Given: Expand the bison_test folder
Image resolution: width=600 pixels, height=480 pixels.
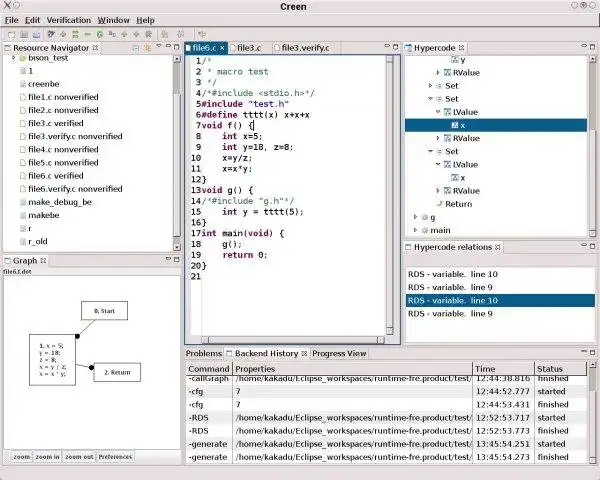Looking at the screenshot, I should [x=14, y=59].
